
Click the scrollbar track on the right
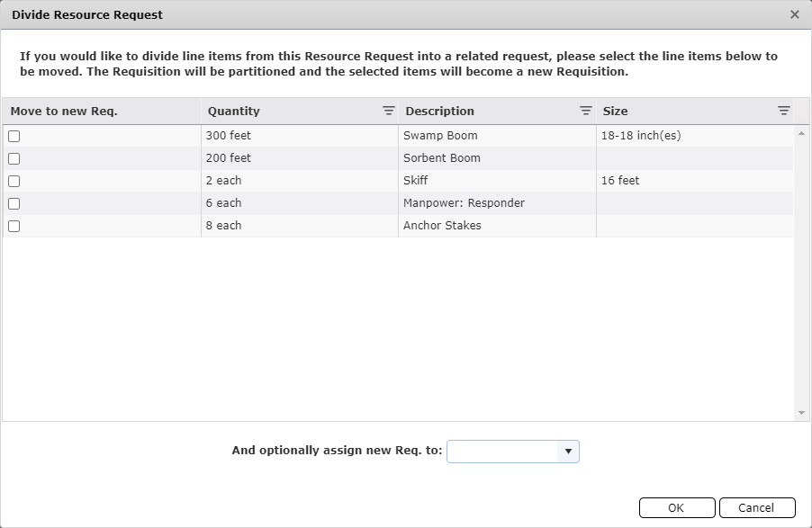[x=801, y=270]
